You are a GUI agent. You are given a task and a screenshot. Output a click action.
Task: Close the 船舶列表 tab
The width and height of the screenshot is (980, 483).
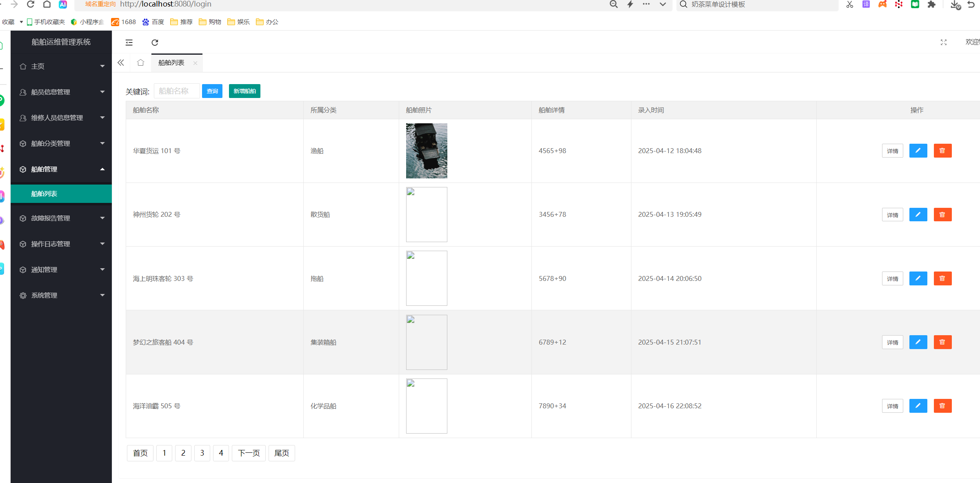click(195, 63)
